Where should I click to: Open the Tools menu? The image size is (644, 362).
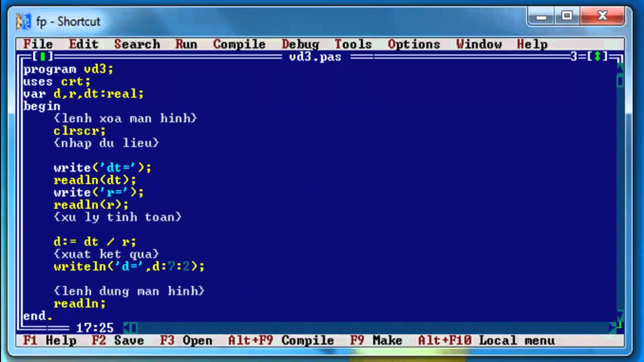click(353, 44)
